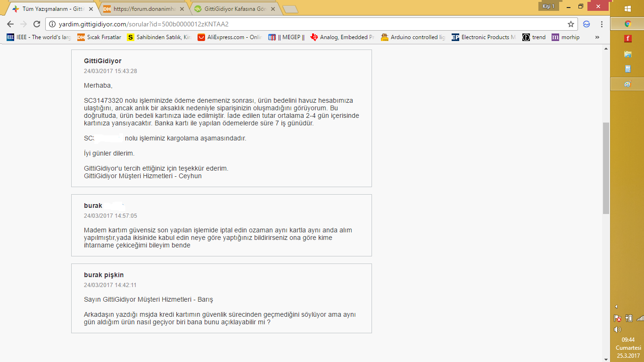Open the Chrome three-dot menu
Image resolution: width=644 pixels, height=362 pixels.
tap(602, 24)
